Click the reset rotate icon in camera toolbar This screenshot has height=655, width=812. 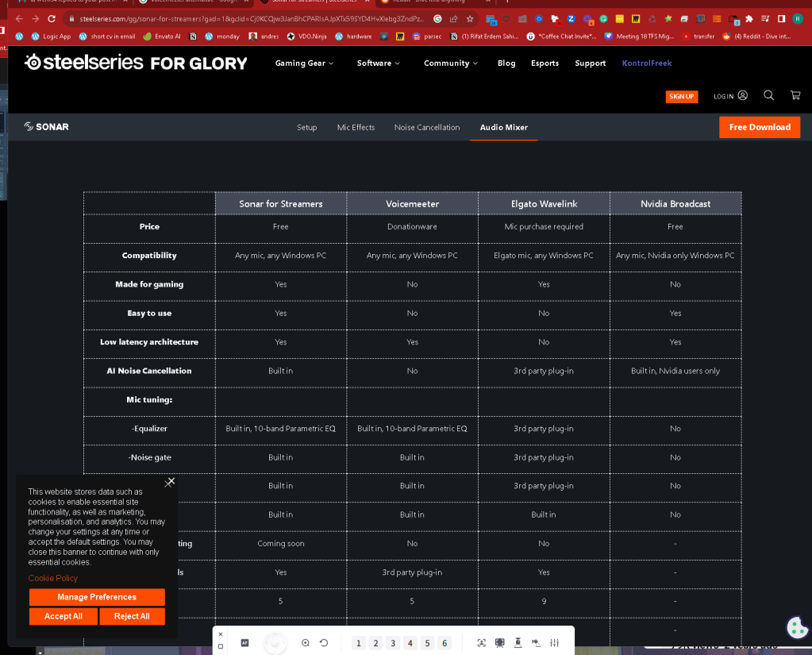(324, 642)
